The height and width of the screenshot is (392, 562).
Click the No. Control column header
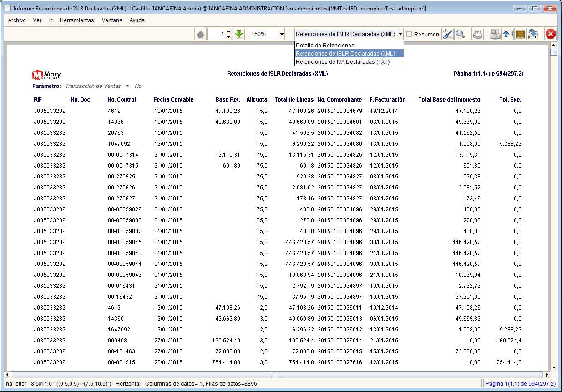pyautogui.click(x=122, y=100)
